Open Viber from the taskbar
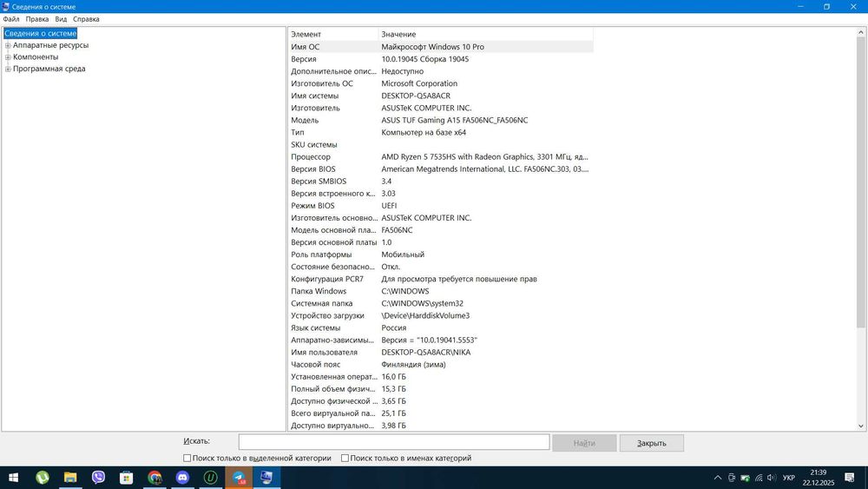This screenshot has height=489, width=868. tap(99, 478)
